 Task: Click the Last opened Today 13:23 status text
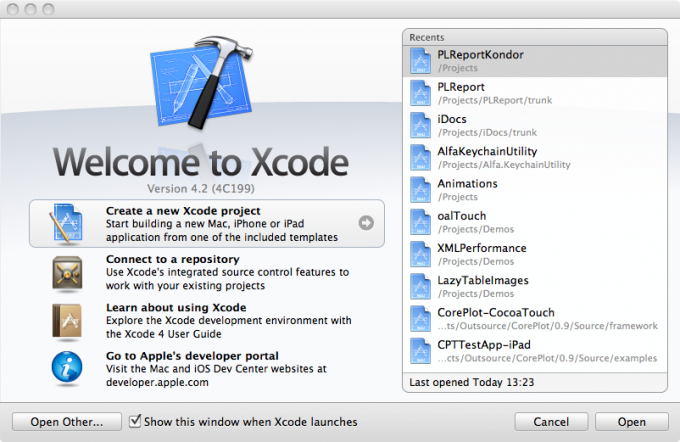[x=472, y=382]
